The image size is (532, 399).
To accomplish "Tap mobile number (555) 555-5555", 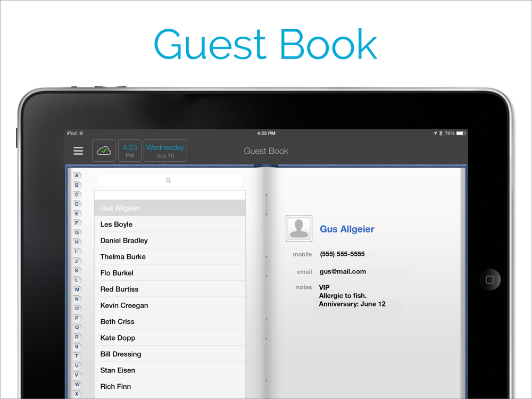I will [x=342, y=254].
